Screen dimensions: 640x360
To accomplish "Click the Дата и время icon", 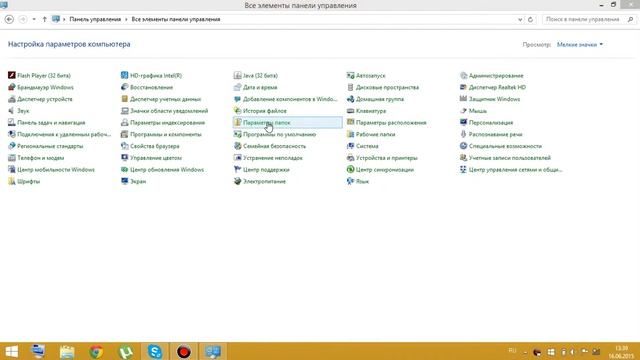I will click(x=238, y=87).
